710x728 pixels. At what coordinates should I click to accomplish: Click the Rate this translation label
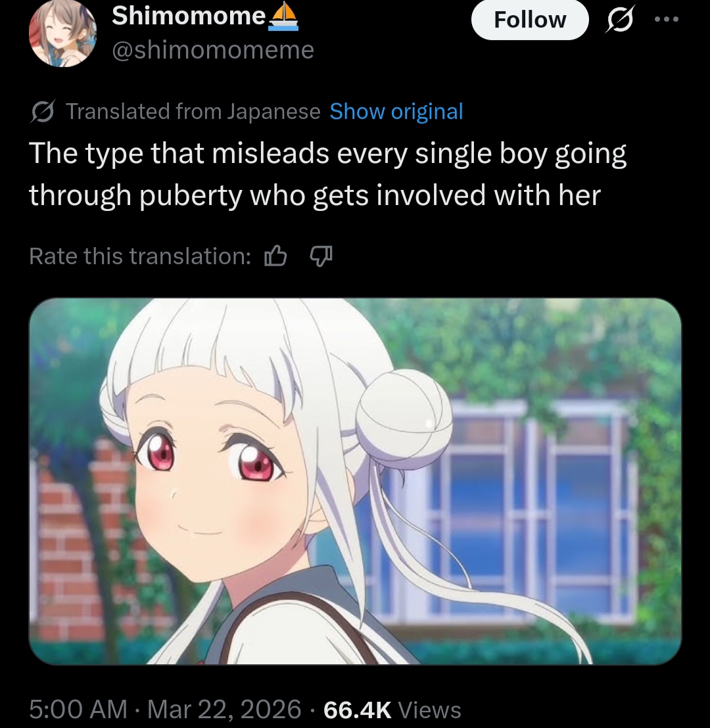(140, 256)
